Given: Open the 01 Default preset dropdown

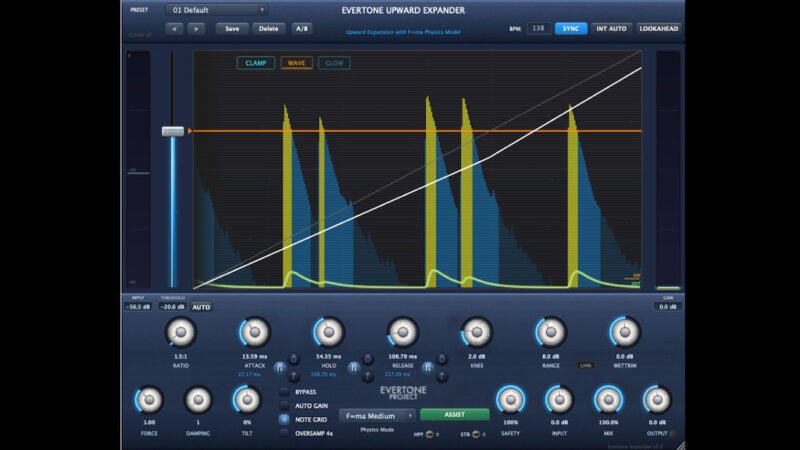Looking at the screenshot, I should pos(217,10).
